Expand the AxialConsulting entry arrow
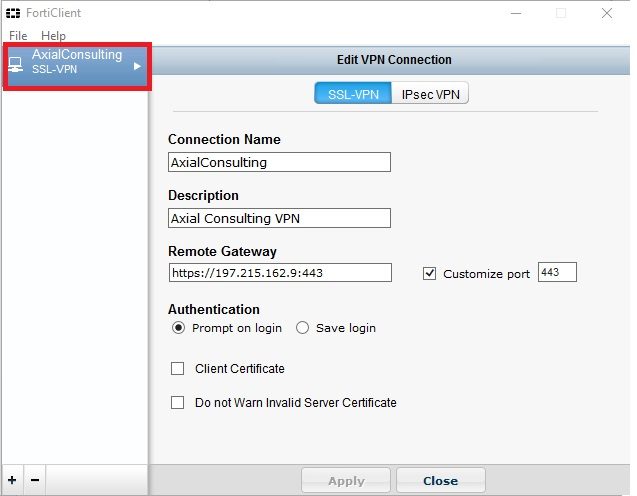The width and height of the screenshot is (637, 496). coord(137,66)
